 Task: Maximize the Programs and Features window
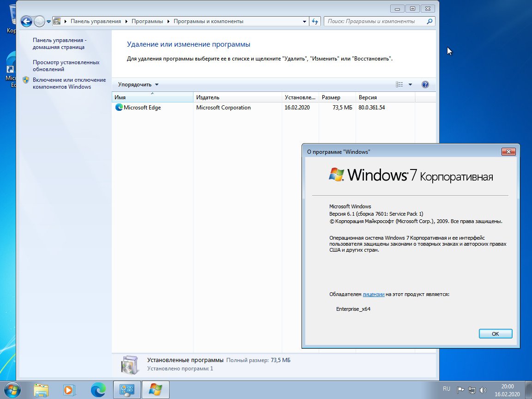[x=412, y=9]
